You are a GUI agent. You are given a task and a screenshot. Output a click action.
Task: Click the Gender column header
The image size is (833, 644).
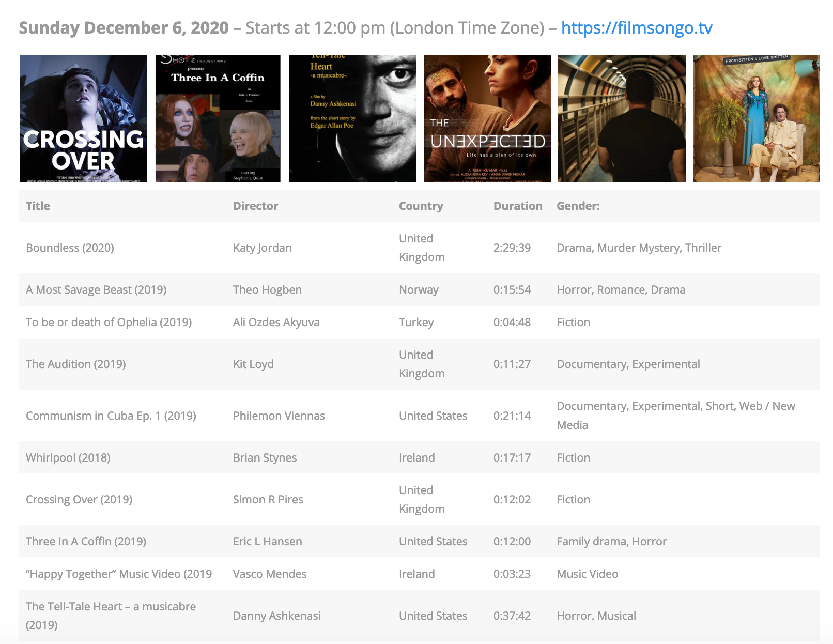578,206
